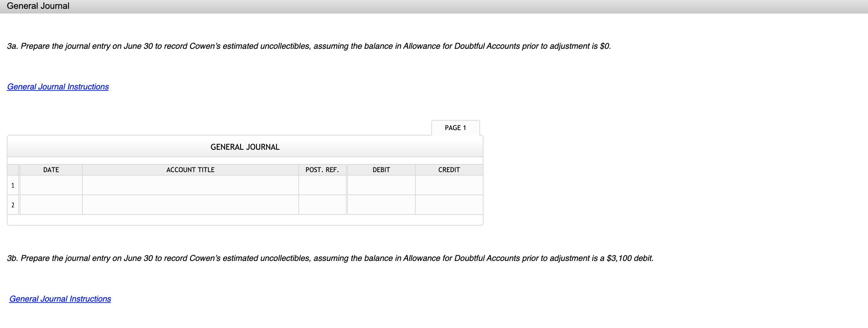Click the DATE column header
This screenshot has width=868, height=328.
click(x=51, y=170)
